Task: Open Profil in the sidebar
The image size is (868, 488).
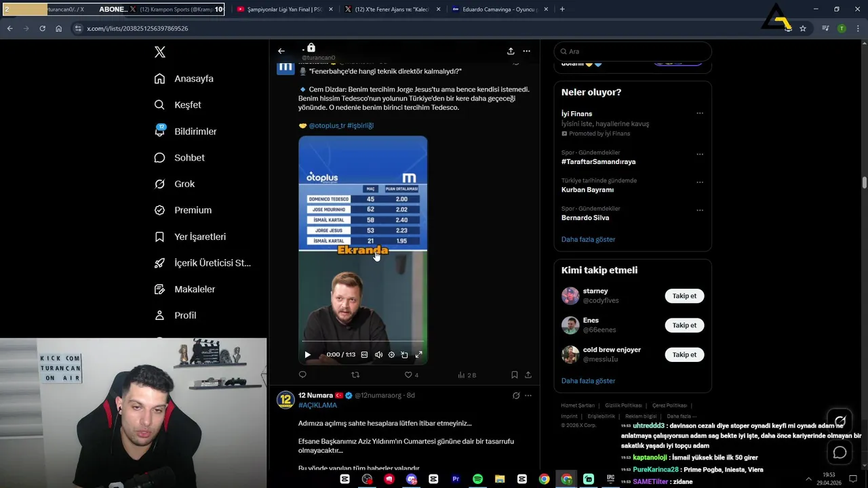Action: (175, 315)
